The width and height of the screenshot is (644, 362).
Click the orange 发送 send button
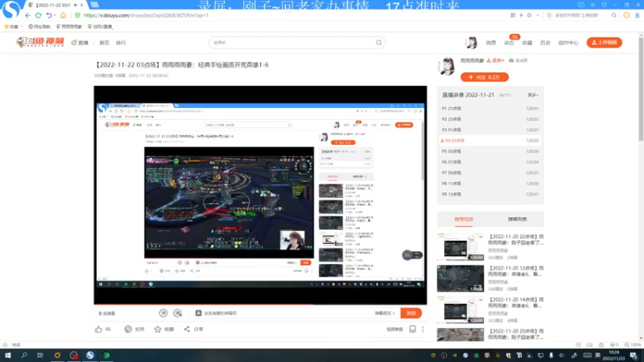point(411,313)
